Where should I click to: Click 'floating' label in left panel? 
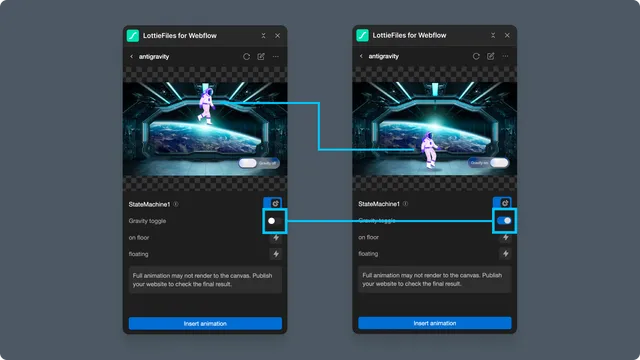coord(138,254)
